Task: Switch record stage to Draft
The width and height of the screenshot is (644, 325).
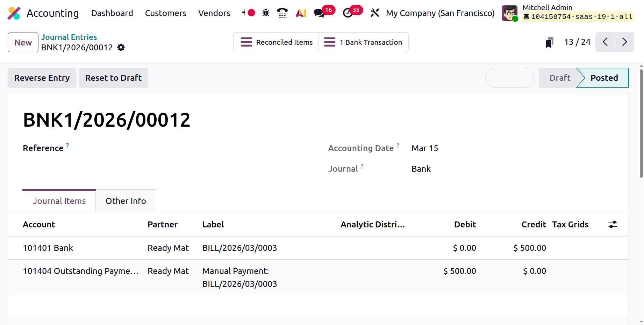Action: pyautogui.click(x=559, y=78)
